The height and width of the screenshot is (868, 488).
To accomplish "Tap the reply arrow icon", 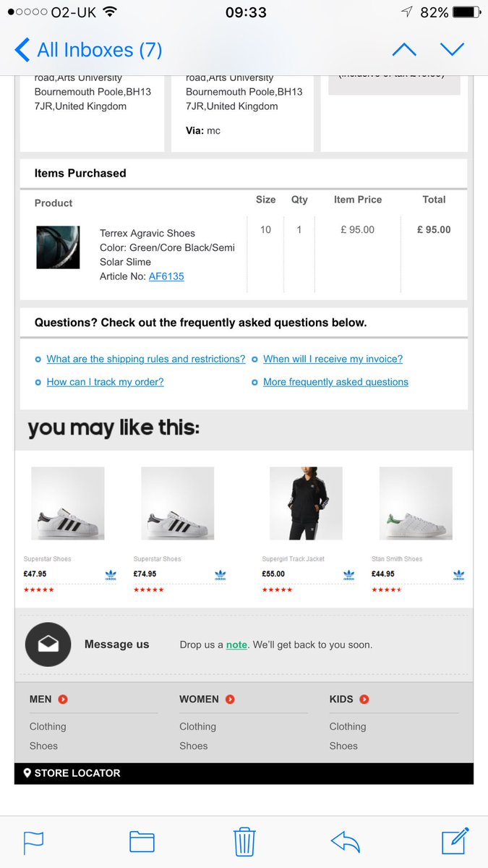I will click(x=346, y=841).
